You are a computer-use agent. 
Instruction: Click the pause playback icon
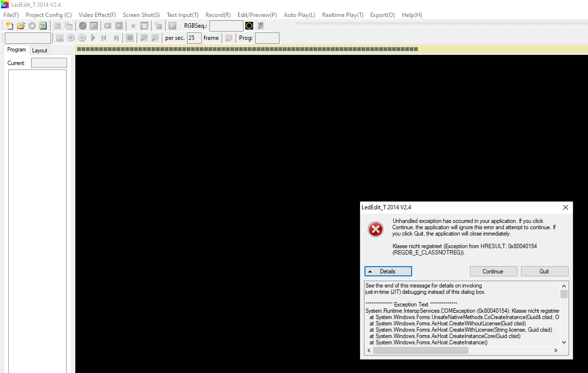(82, 38)
